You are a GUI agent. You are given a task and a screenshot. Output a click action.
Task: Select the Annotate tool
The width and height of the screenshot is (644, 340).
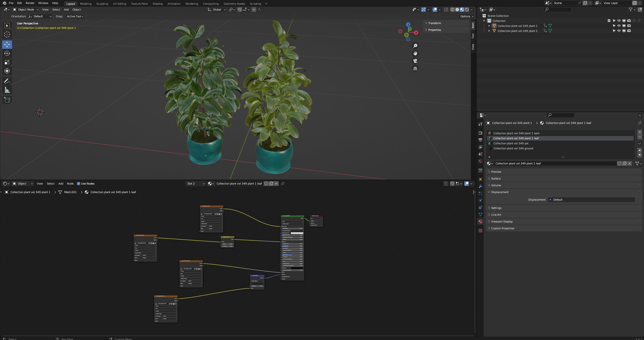click(7, 81)
